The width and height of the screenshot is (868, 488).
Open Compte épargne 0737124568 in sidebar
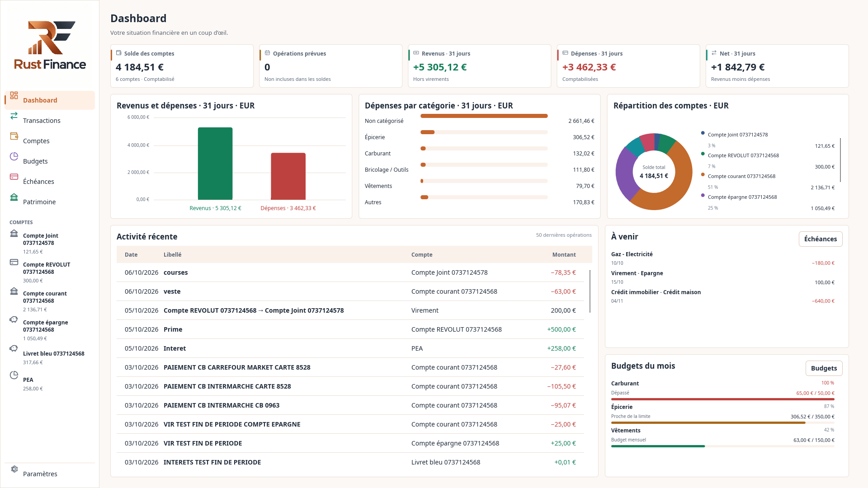[x=50, y=330]
